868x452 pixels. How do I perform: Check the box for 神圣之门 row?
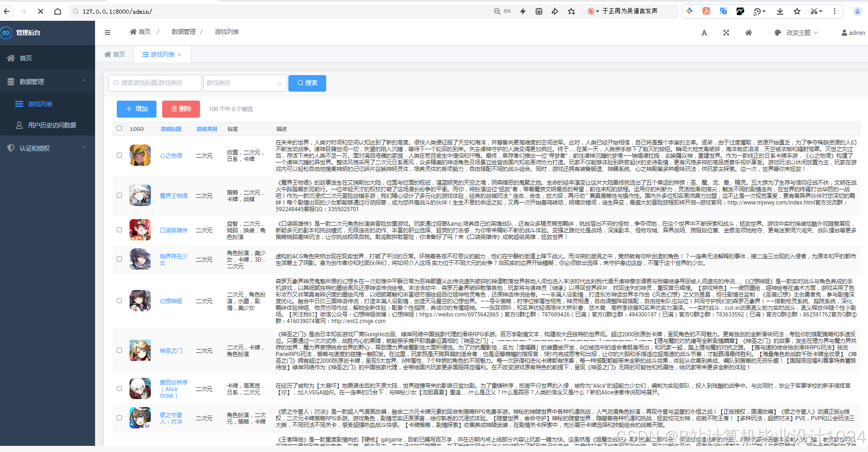coord(119,350)
